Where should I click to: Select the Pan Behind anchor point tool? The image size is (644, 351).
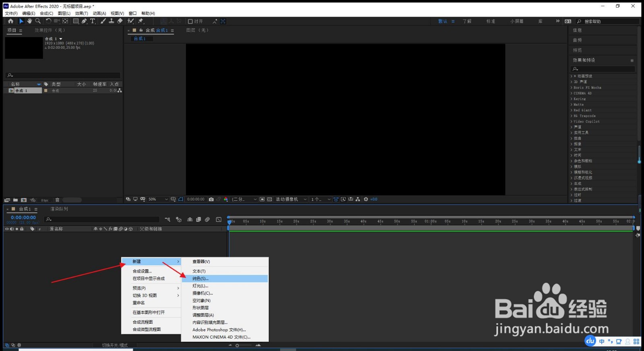tap(65, 21)
